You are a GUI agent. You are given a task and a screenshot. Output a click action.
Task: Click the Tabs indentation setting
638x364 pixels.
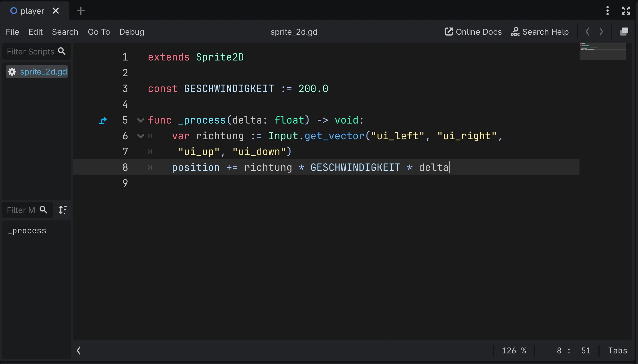pyautogui.click(x=618, y=351)
